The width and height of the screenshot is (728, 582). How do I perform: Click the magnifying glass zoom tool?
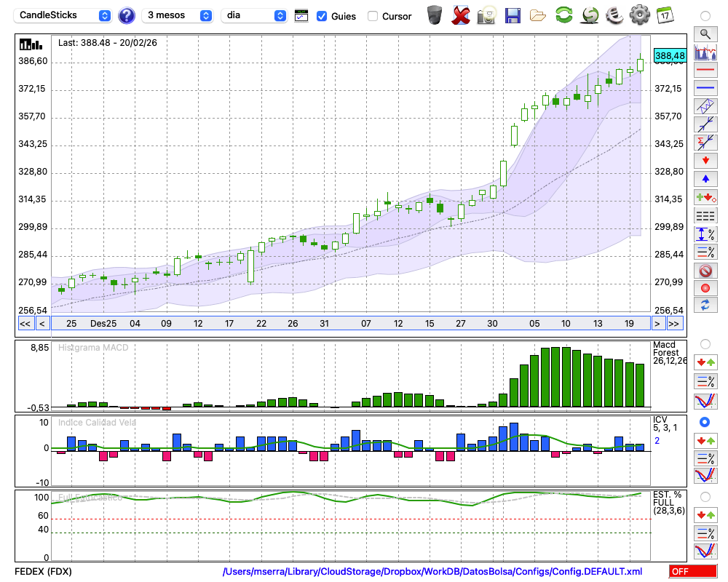tap(705, 33)
